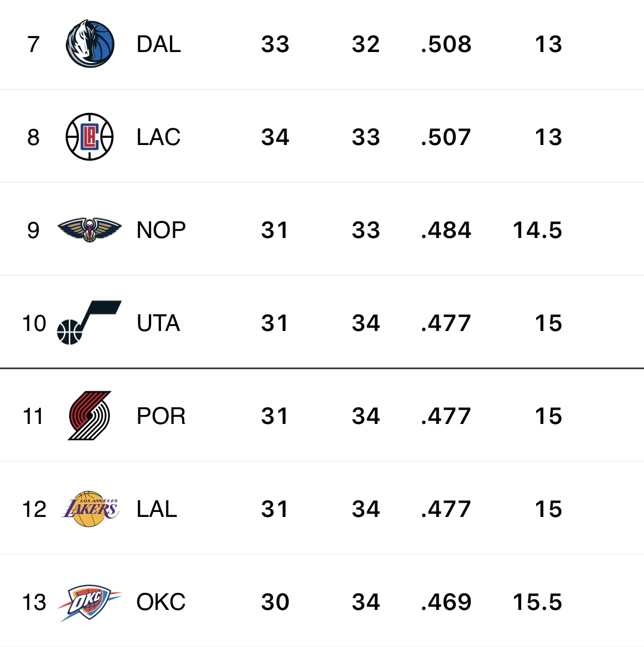Open the POR team page link
This screenshot has height=647, width=644.
tap(161, 416)
